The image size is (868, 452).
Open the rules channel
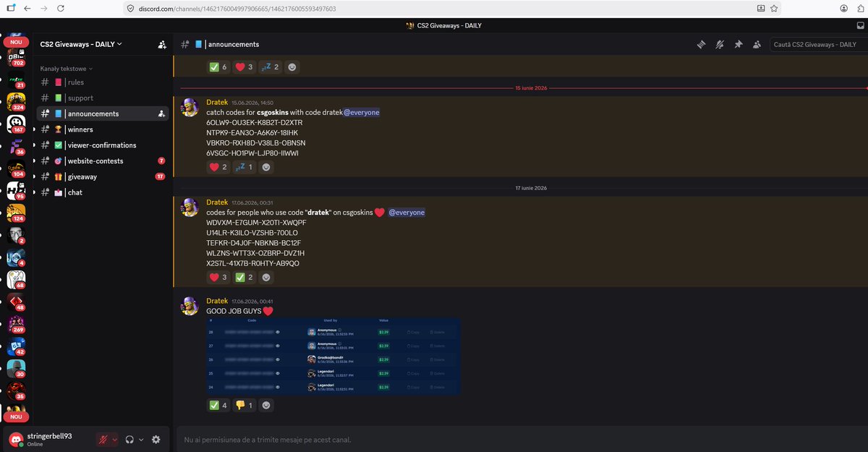pyautogui.click(x=103, y=82)
